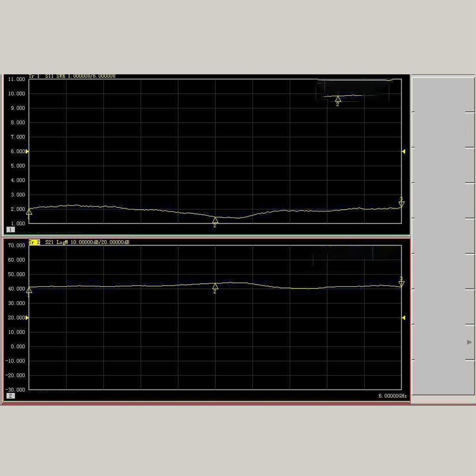
Task: Click left reference arrow at 6.000 SWR level
Action: (27, 152)
